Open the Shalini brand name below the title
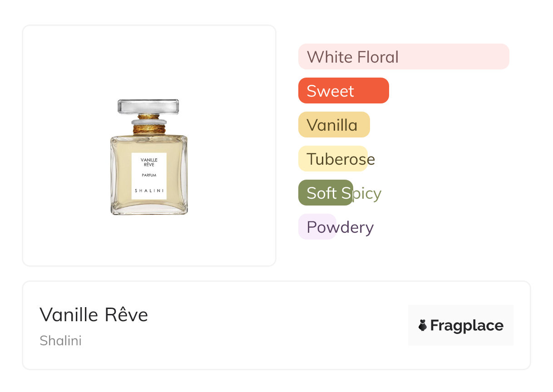Screen dimensions: 553x392 click(60, 340)
